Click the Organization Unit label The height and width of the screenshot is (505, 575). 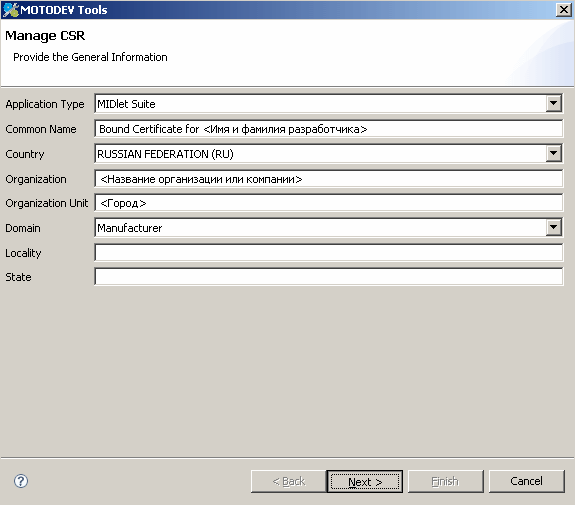47,203
